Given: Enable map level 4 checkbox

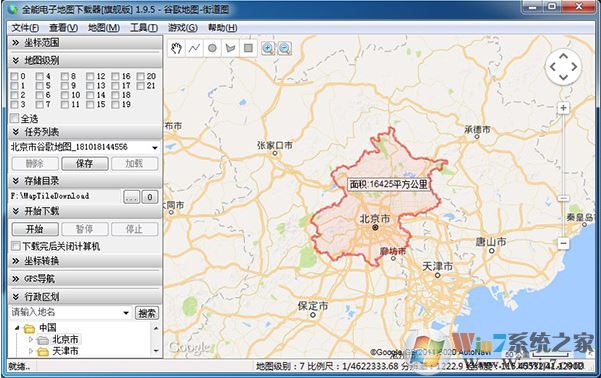Looking at the screenshot, I should click(x=39, y=76).
